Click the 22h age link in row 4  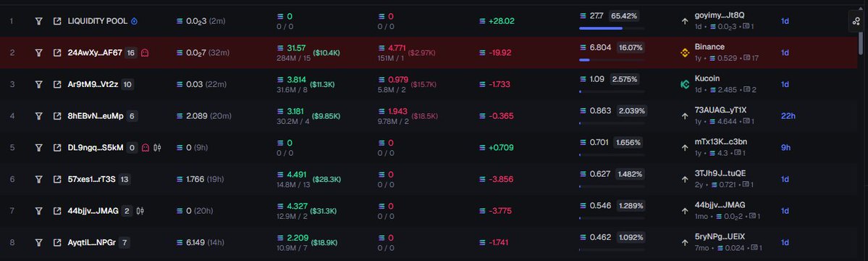[788, 116]
